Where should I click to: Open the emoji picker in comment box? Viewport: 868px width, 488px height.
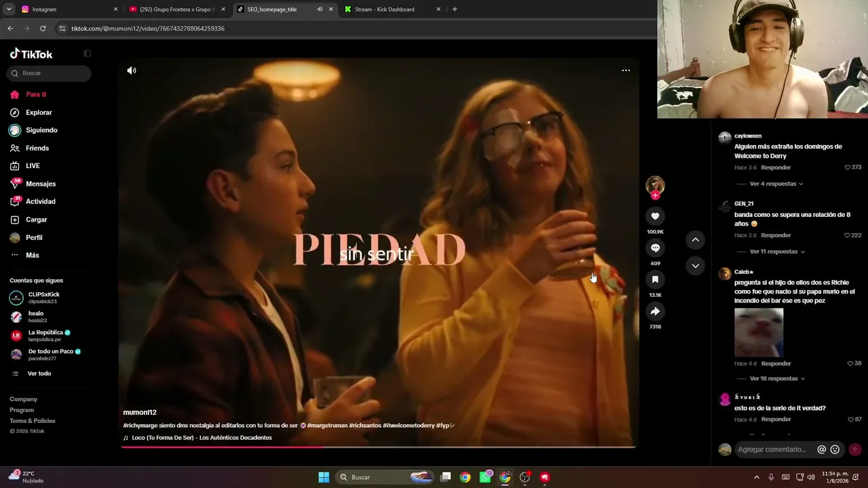835,449
